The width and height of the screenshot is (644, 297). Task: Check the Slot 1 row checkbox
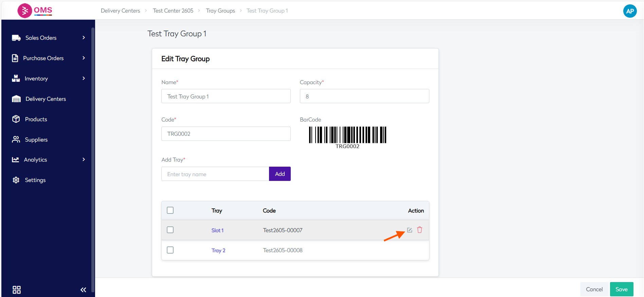coord(170,230)
